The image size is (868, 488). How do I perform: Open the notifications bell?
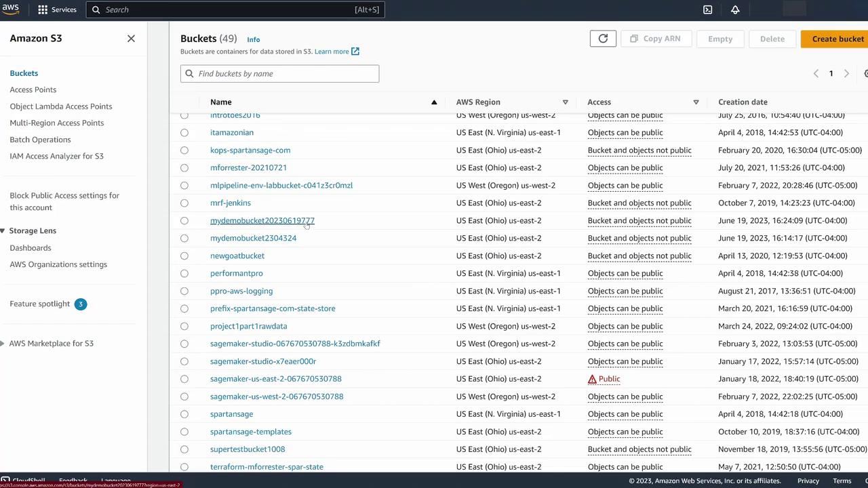click(x=735, y=9)
